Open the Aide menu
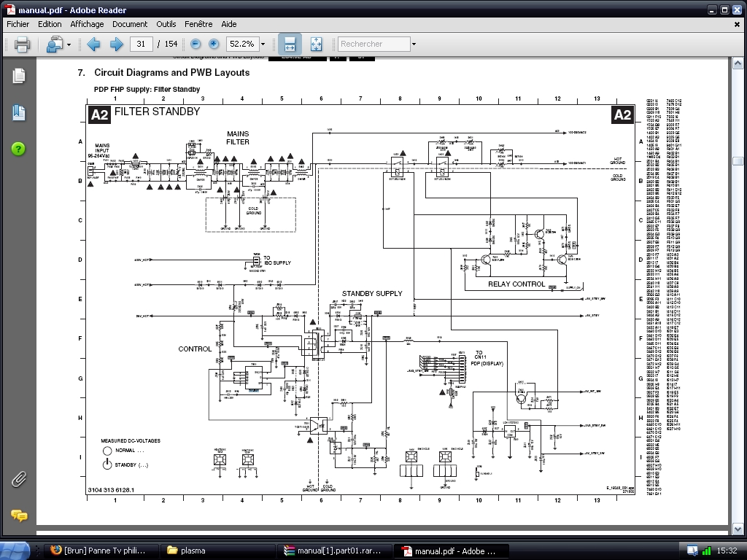 tap(228, 24)
